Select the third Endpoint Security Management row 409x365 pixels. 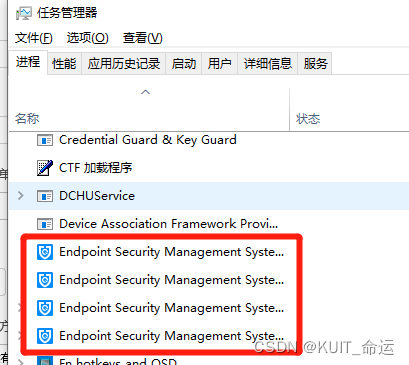pos(209,308)
